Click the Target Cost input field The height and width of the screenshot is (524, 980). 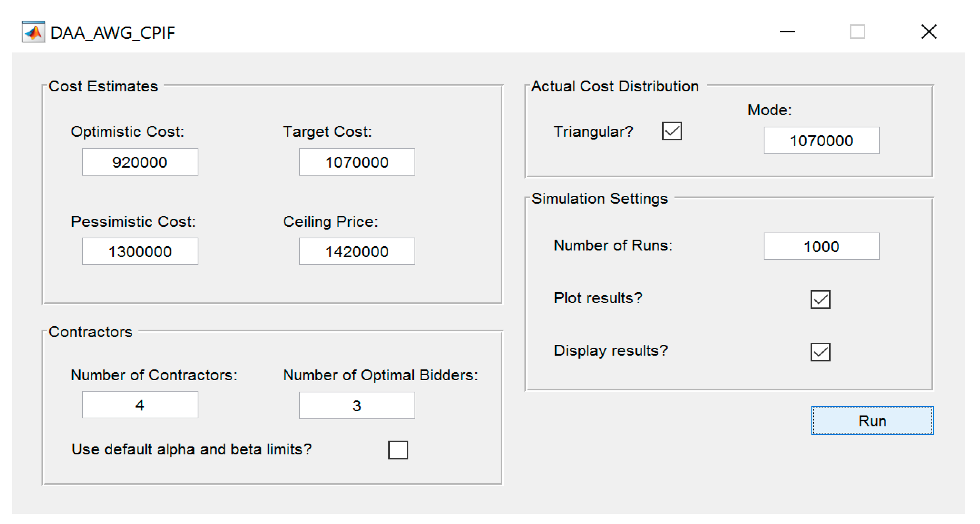(356, 162)
